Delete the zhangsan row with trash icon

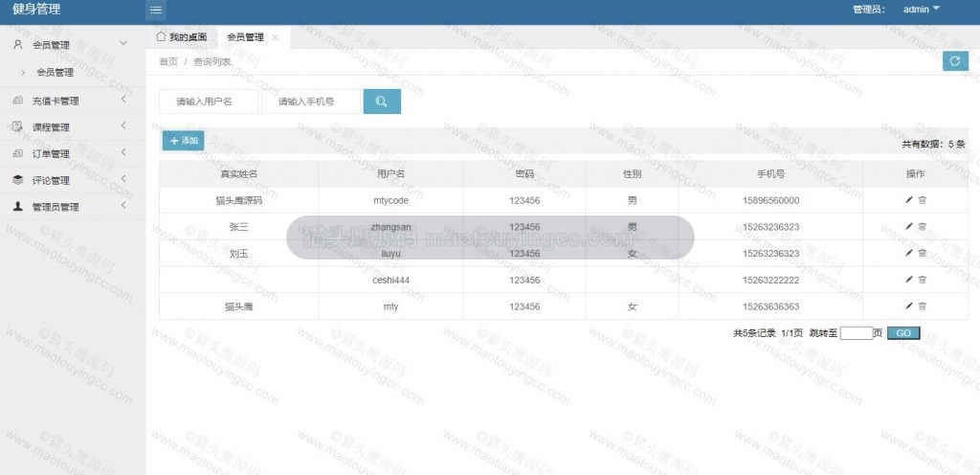point(923,226)
